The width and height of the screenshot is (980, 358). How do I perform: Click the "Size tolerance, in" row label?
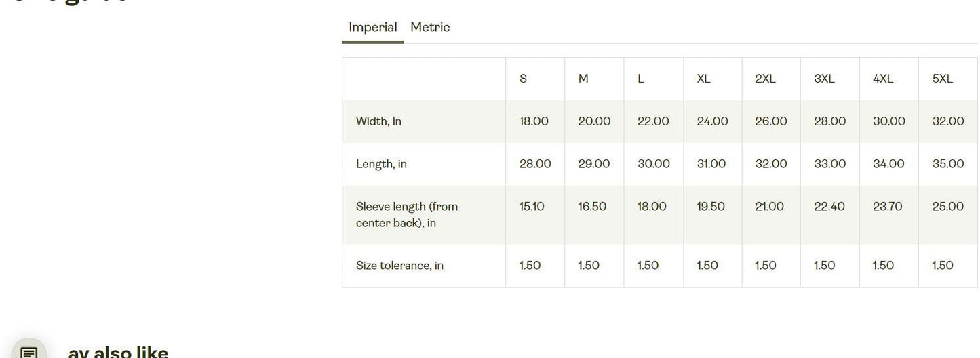[399, 266]
